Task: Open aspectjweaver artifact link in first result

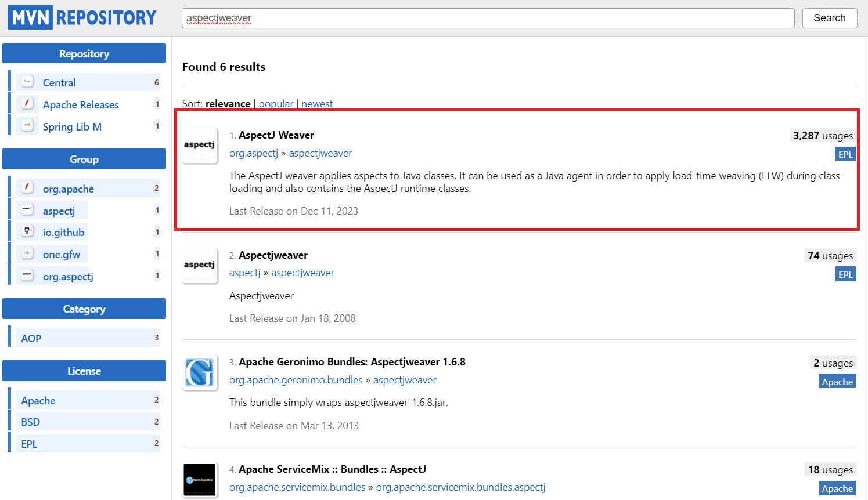Action: (320, 153)
